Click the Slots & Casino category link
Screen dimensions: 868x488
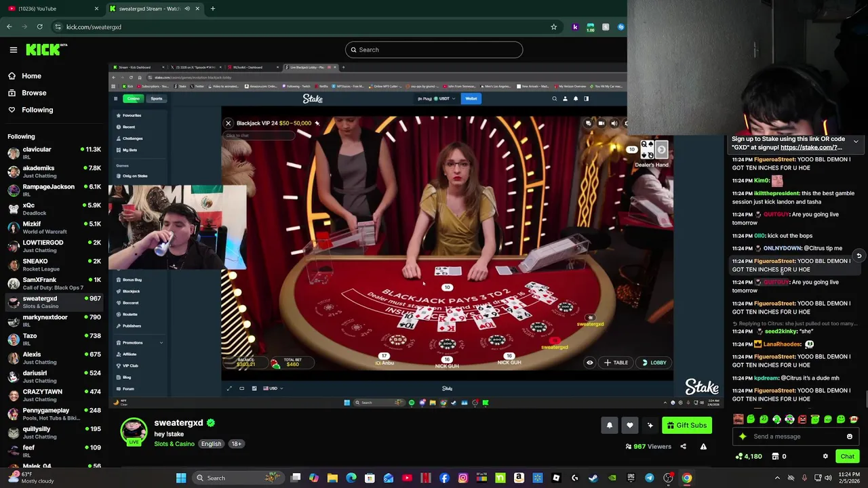click(x=174, y=444)
